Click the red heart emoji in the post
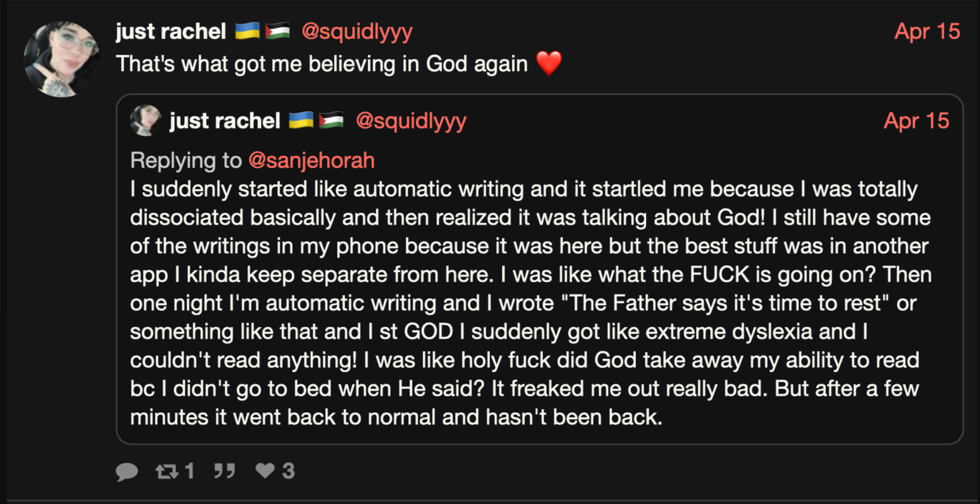Viewport: 980px width, 504px height. 549,63
